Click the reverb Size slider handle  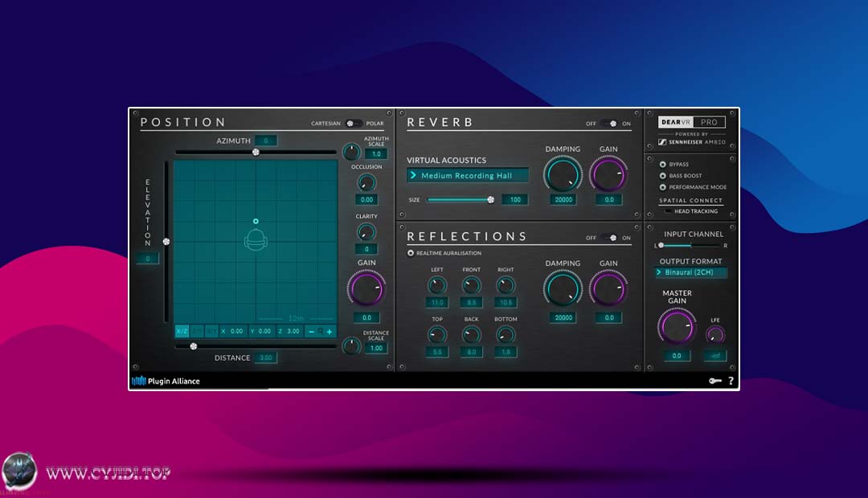click(x=490, y=200)
